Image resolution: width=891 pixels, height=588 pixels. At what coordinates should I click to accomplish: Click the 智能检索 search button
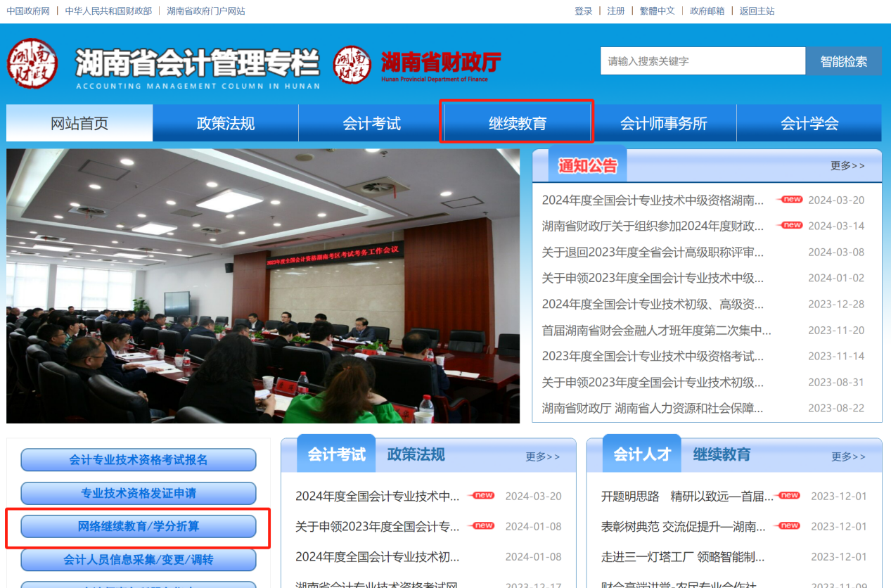(844, 61)
